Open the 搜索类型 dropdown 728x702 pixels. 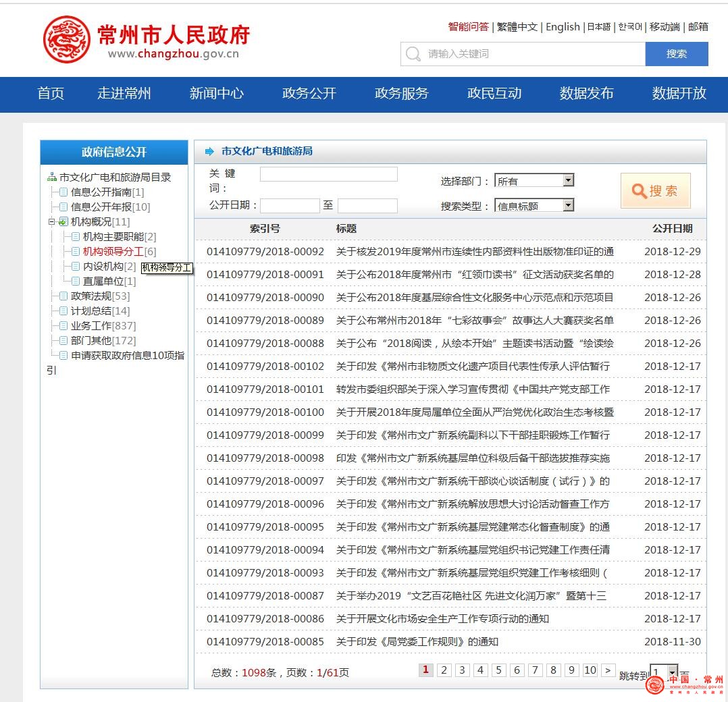coord(568,205)
